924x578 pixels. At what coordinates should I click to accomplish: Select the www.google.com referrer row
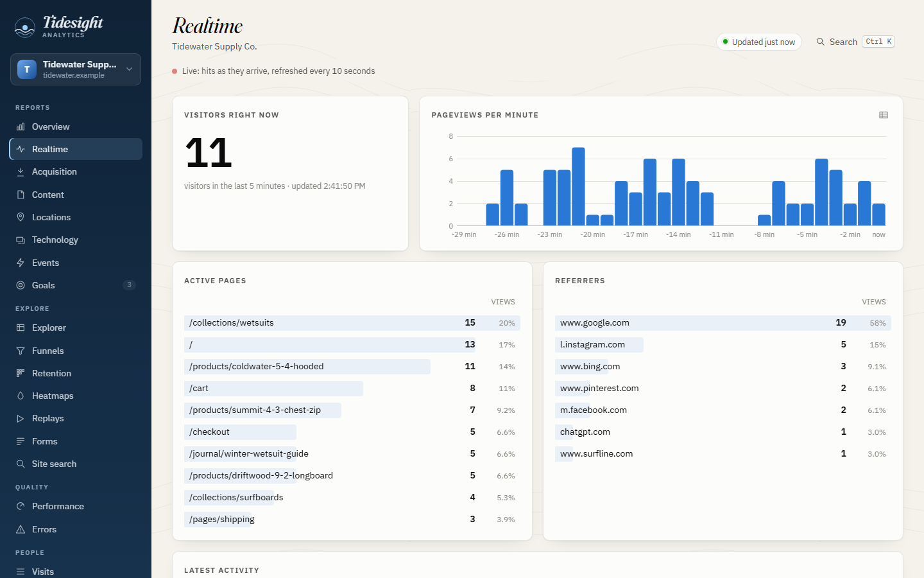point(723,323)
